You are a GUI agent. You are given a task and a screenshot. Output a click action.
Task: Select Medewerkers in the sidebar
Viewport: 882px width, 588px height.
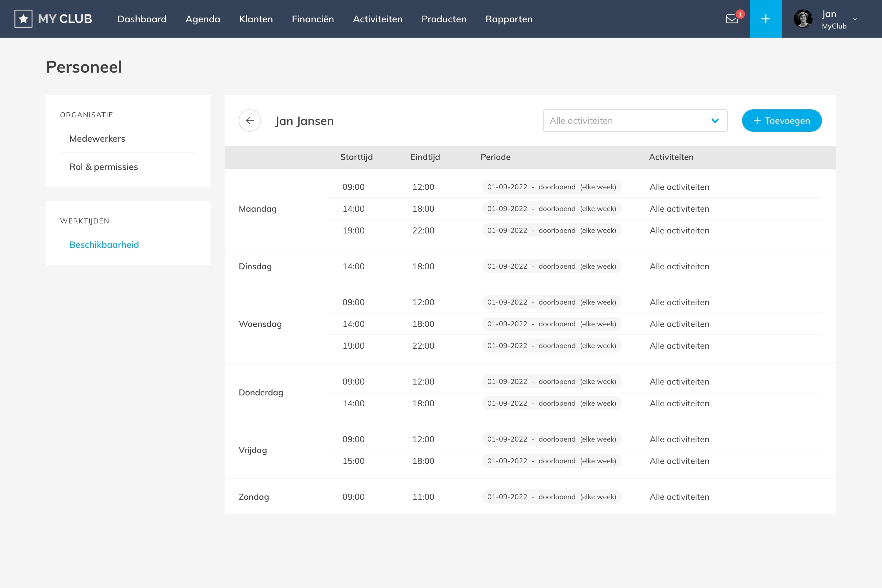(97, 139)
